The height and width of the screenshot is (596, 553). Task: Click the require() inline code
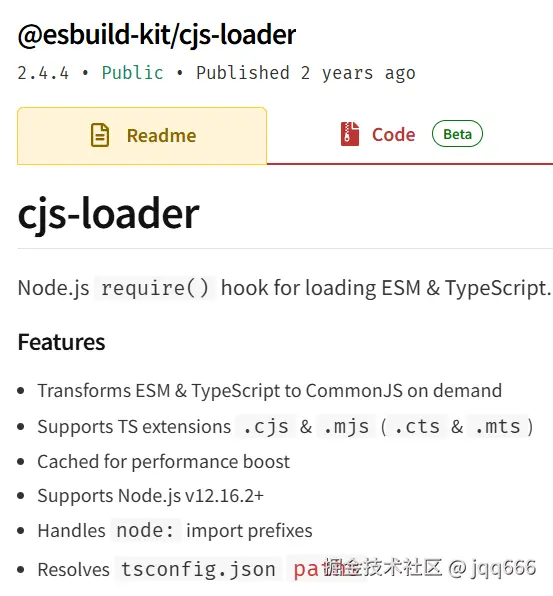(x=155, y=288)
